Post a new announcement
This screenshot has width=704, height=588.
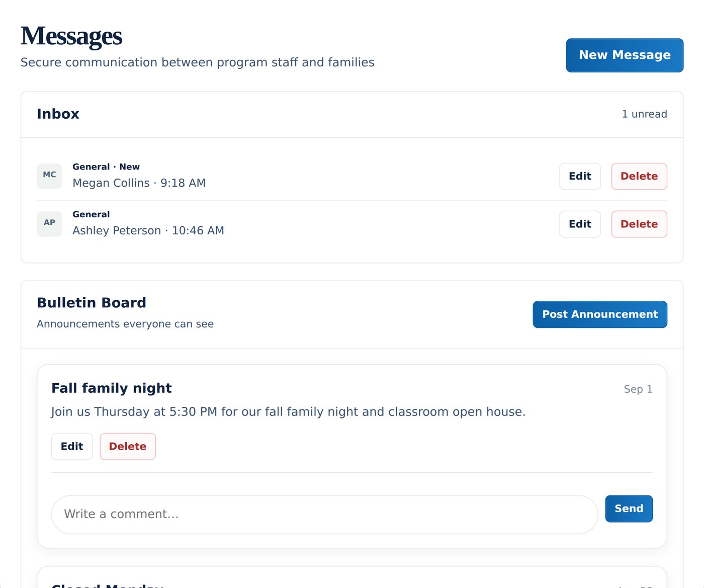600,314
